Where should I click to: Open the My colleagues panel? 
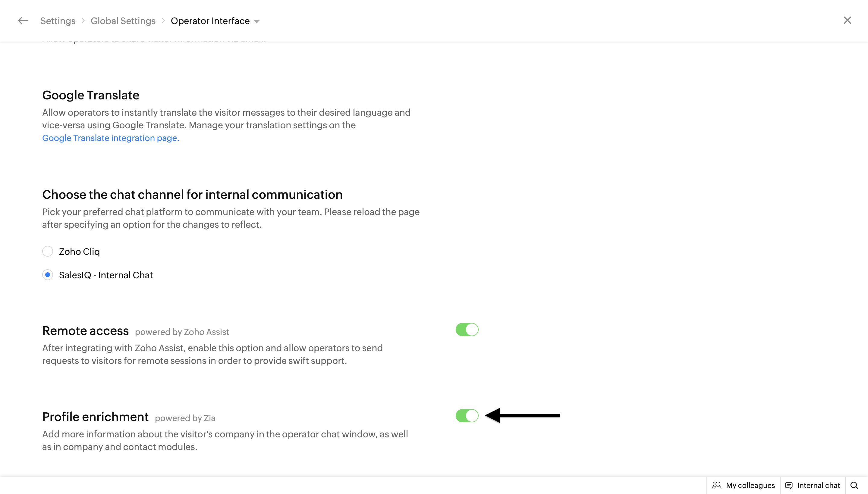pyautogui.click(x=750, y=485)
